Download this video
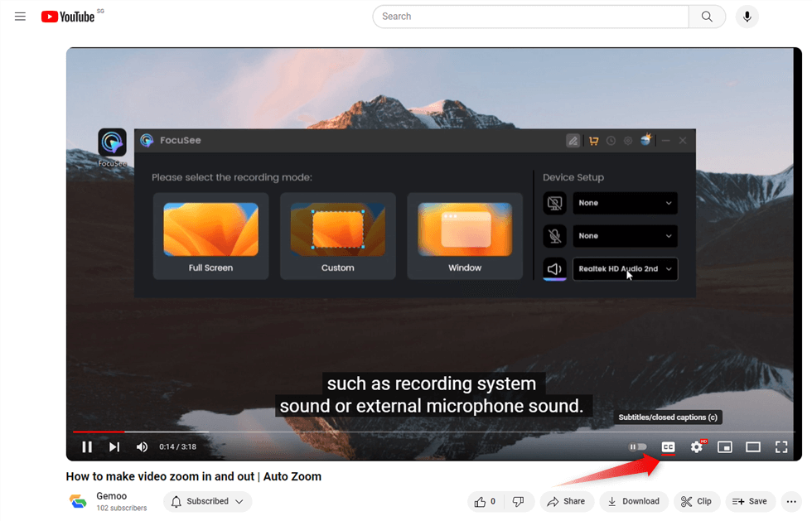812x521 pixels. click(634, 501)
